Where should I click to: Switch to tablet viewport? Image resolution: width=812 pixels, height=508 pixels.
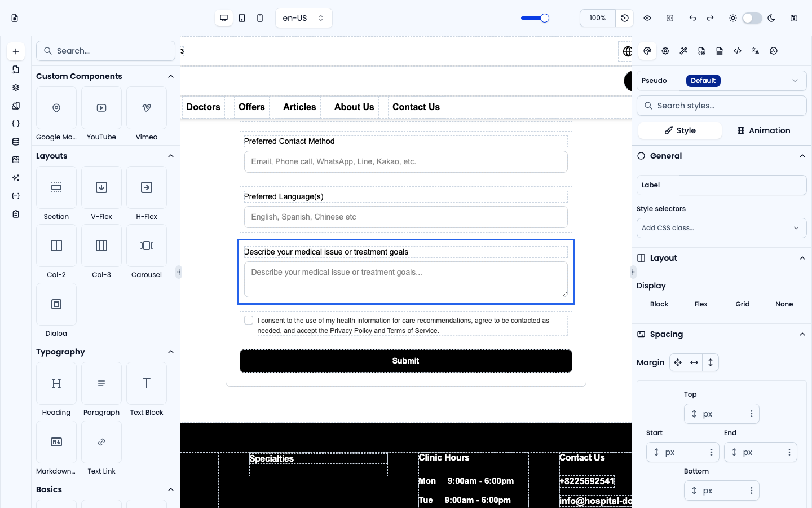[242, 18]
